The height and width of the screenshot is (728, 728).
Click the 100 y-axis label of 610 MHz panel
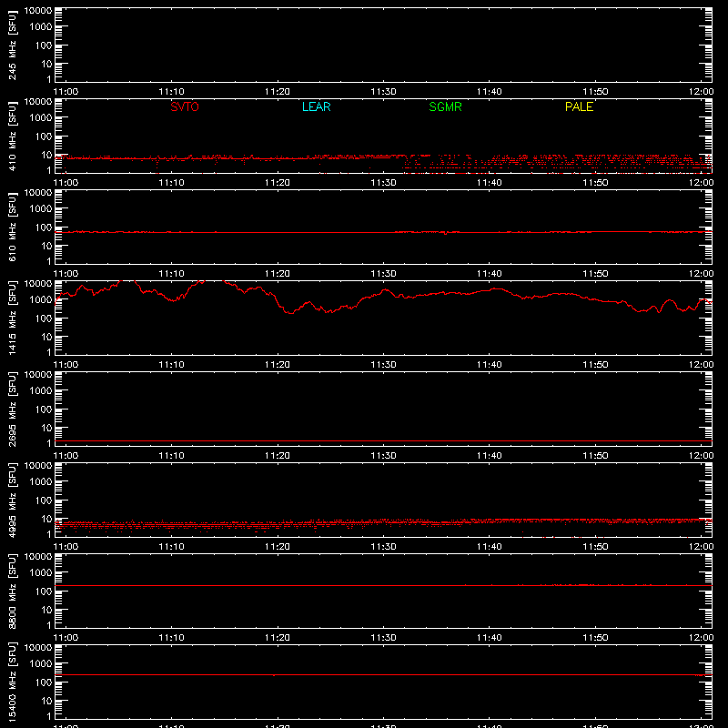(44, 227)
